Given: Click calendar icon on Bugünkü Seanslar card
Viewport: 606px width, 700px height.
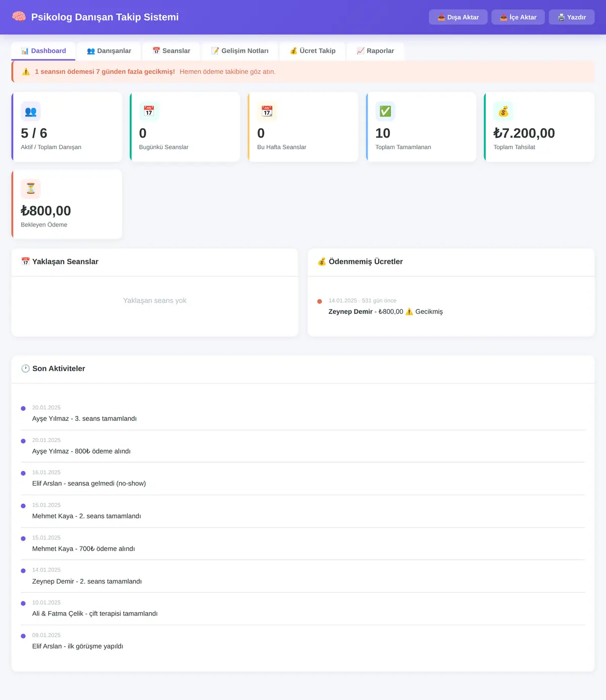Looking at the screenshot, I should click(149, 111).
